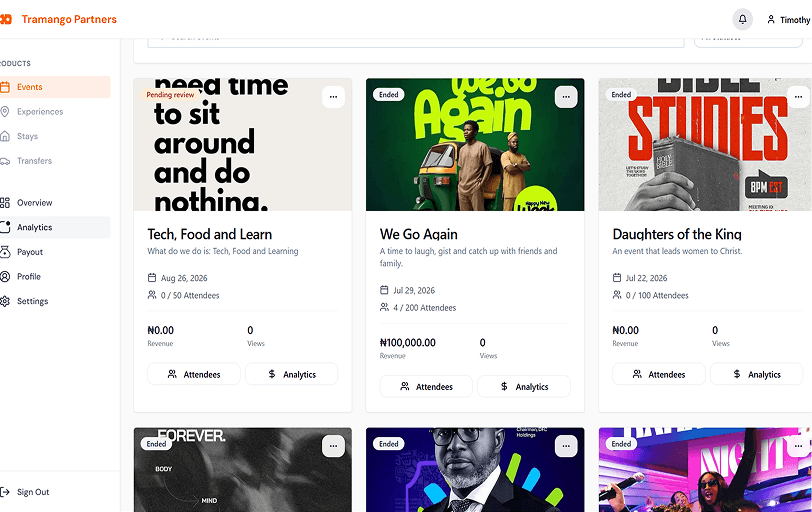Open more options on Tech, Food and Learn card
Image resolution: width=812 pixels, height=512 pixels.
[x=334, y=97]
